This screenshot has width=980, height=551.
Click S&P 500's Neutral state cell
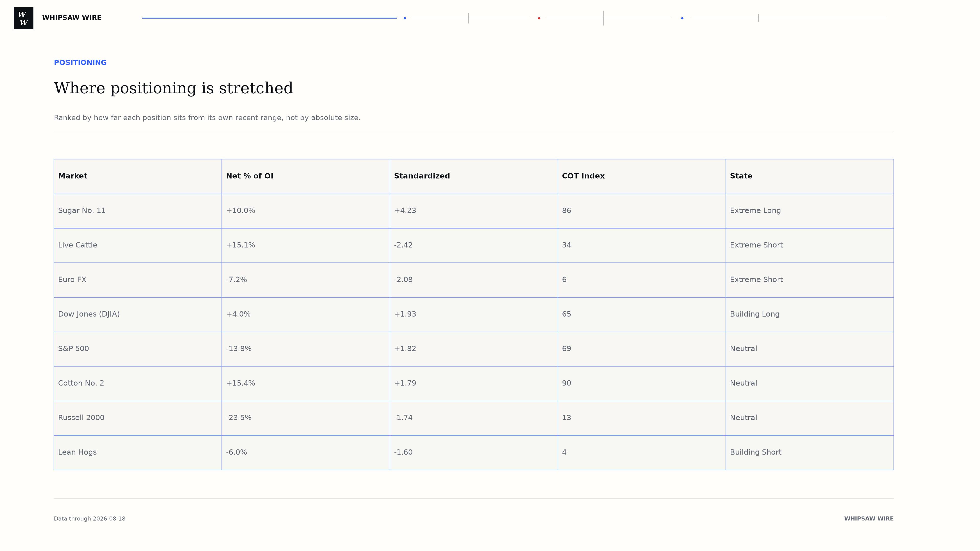[x=810, y=349]
